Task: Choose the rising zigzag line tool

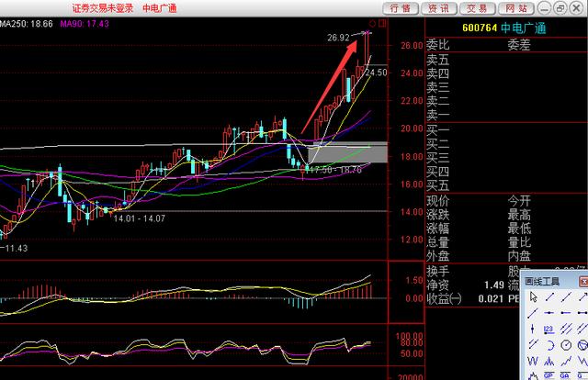Action: [566, 361]
